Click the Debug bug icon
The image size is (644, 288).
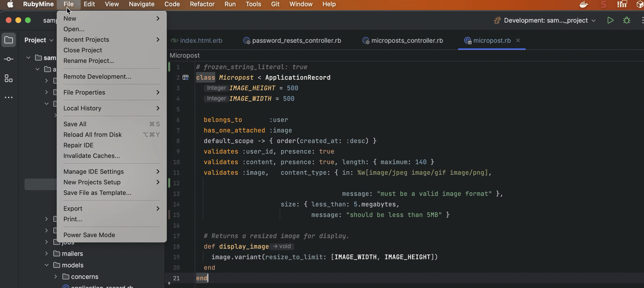(626, 20)
